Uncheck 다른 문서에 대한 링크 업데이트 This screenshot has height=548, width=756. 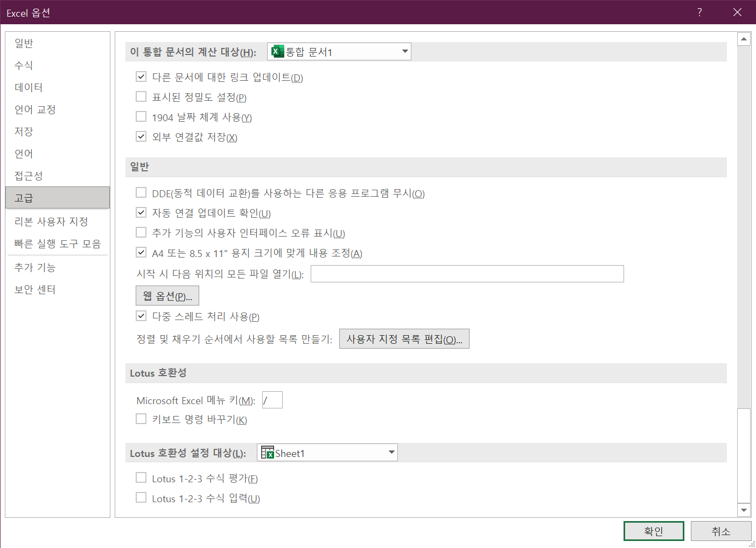[x=141, y=77]
